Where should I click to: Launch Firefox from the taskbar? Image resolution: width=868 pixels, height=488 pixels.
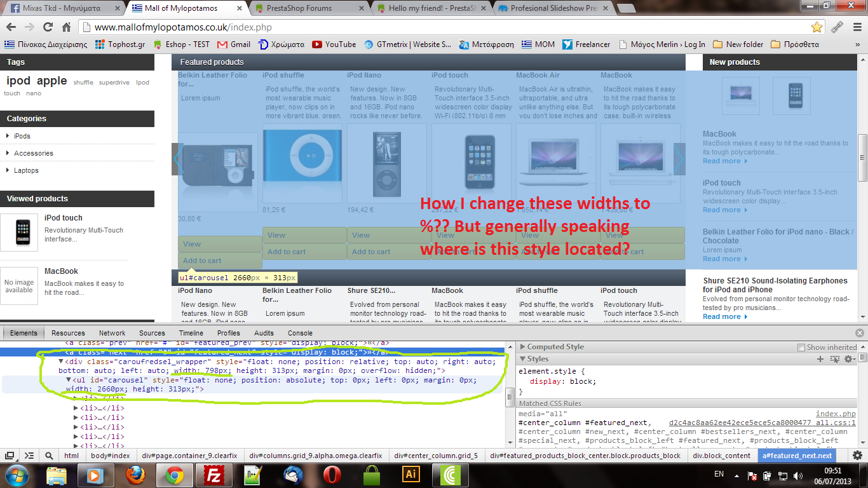135,475
